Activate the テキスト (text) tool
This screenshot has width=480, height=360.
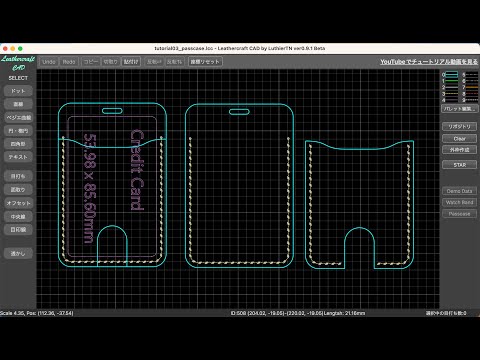(18, 157)
